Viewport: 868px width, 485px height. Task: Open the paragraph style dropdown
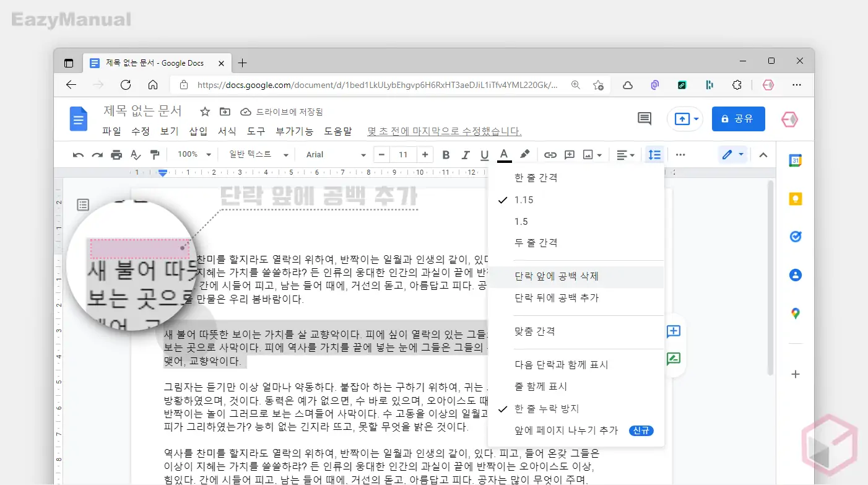click(x=259, y=155)
